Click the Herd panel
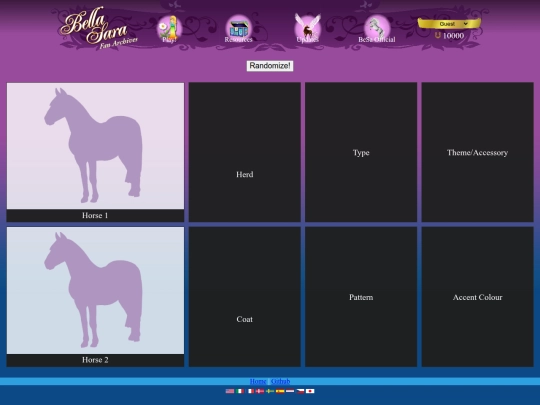 (x=245, y=152)
